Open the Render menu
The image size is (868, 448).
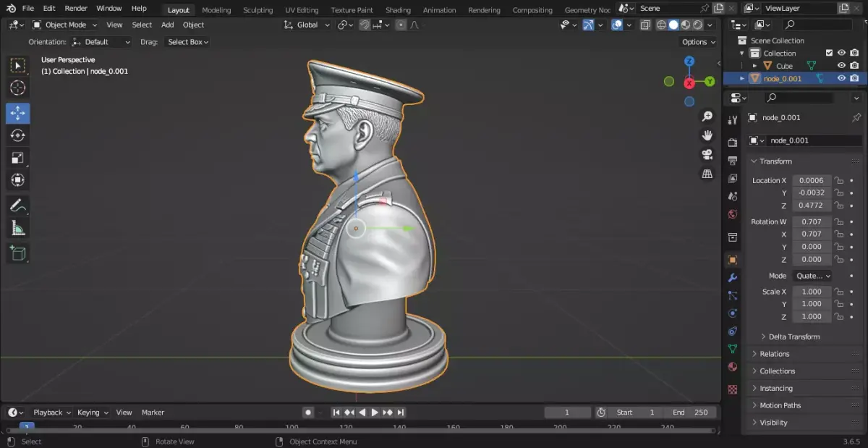76,8
